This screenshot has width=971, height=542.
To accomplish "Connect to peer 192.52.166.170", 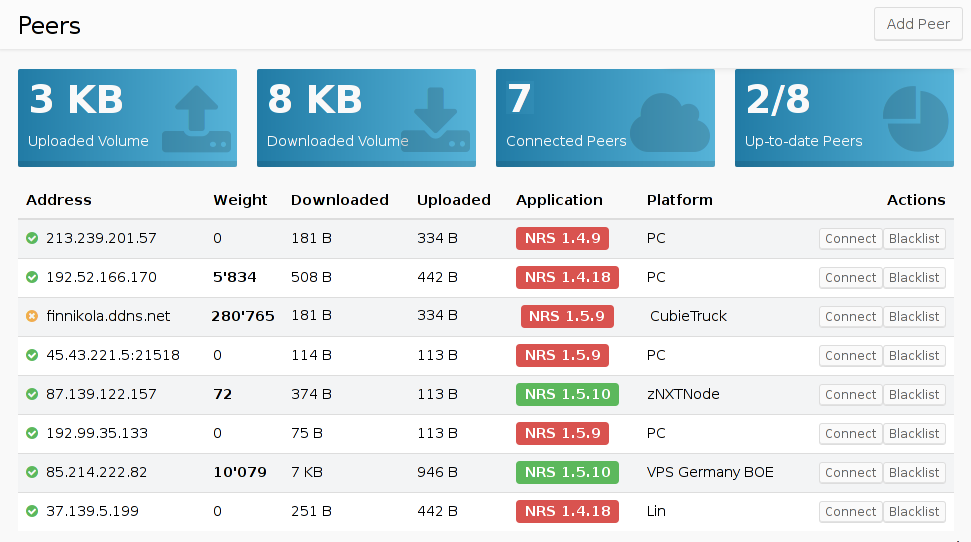I will tap(850, 278).
